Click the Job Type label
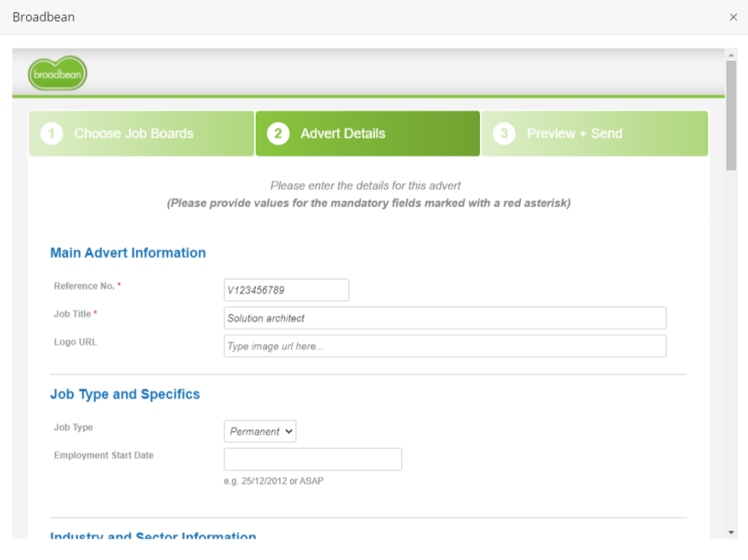This screenshot has width=748, height=560. pos(73,427)
